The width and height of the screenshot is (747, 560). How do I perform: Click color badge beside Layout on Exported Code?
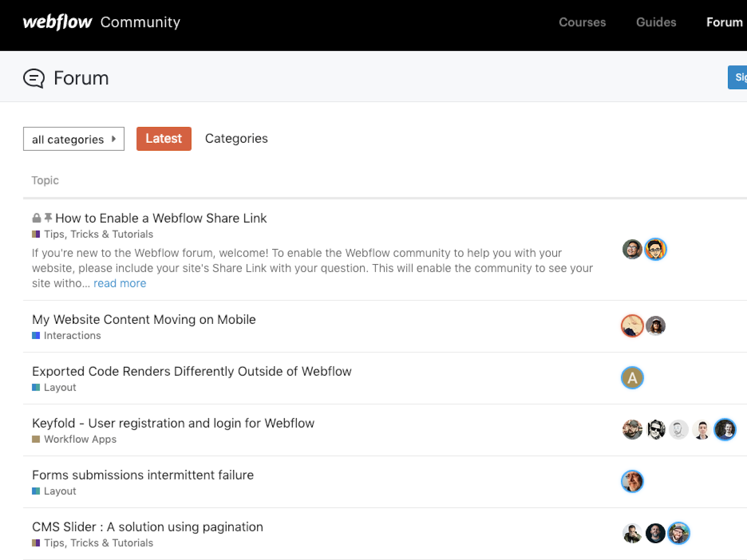point(36,387)
